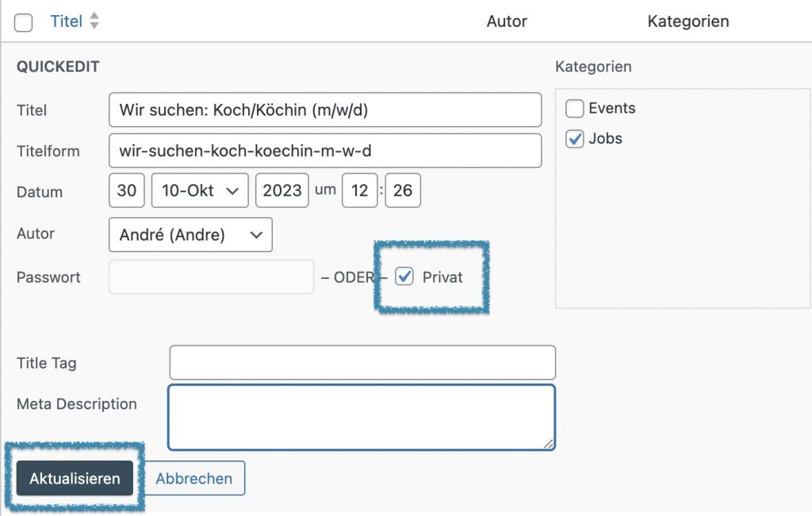Uncheck the Jobs category checkbox

click(x=575, y=139)
